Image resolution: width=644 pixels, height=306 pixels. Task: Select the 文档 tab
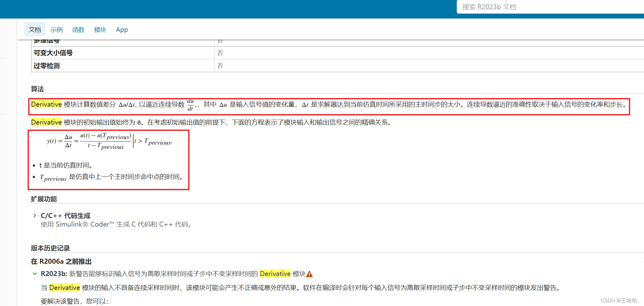tap(35, 29)
